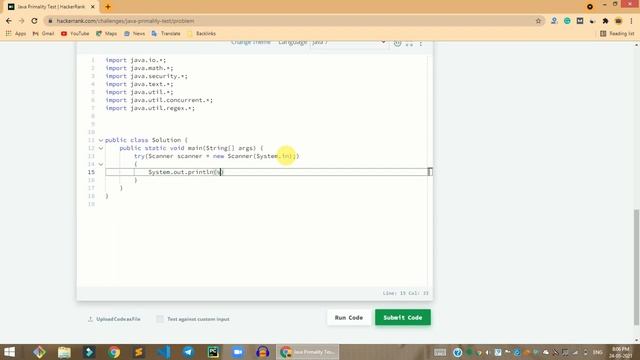
Task: Open Telegram from the taskbar
Action: click(188, 352)
